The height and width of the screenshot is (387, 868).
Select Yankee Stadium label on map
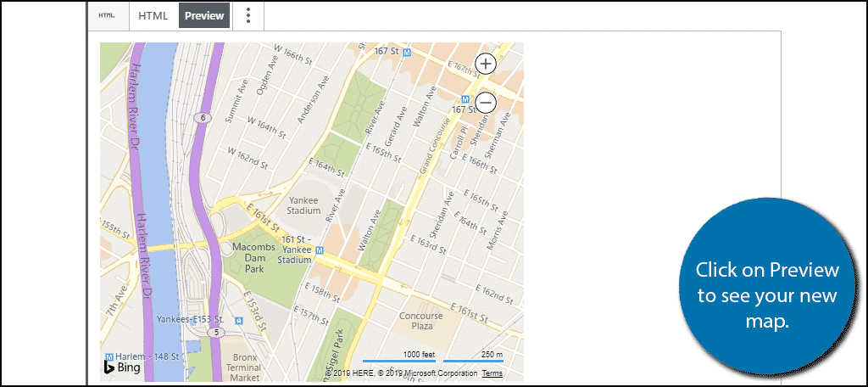304,205
